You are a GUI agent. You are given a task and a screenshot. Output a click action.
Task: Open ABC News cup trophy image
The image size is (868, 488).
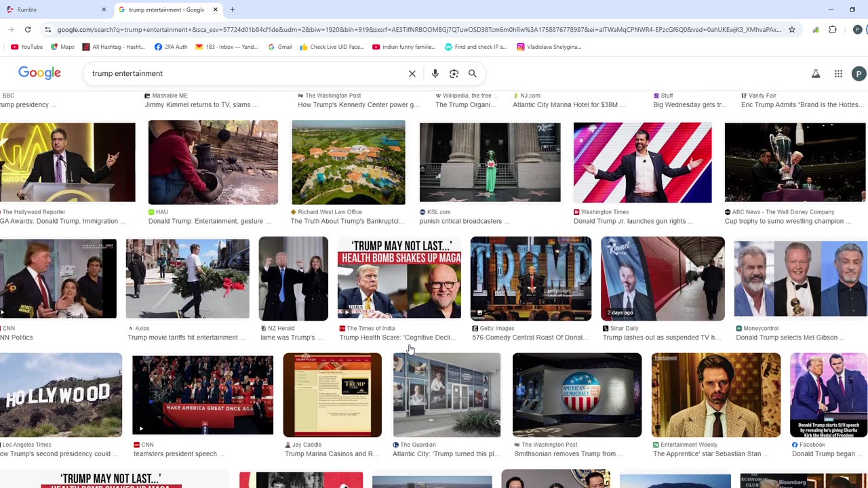pyautogui.click(x=795, y=162)
